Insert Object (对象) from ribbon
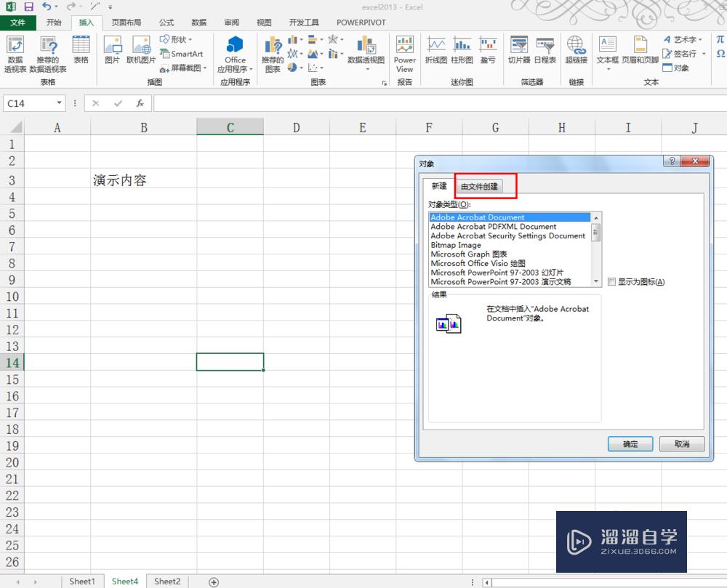The width and height of the screenshot is (727, 588). [676, 68]
